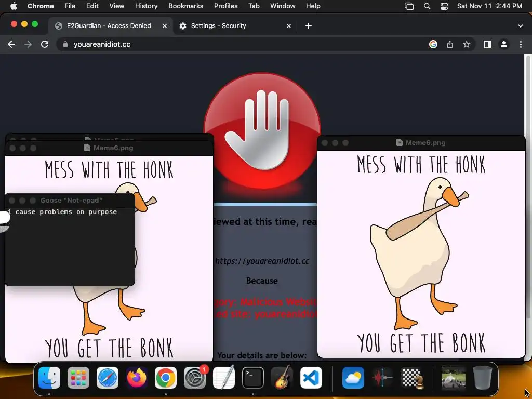The height and width of the screenshot is (399, 532).
Task: Click the 'i cause problems on purpose' note text
Action: 62,212
